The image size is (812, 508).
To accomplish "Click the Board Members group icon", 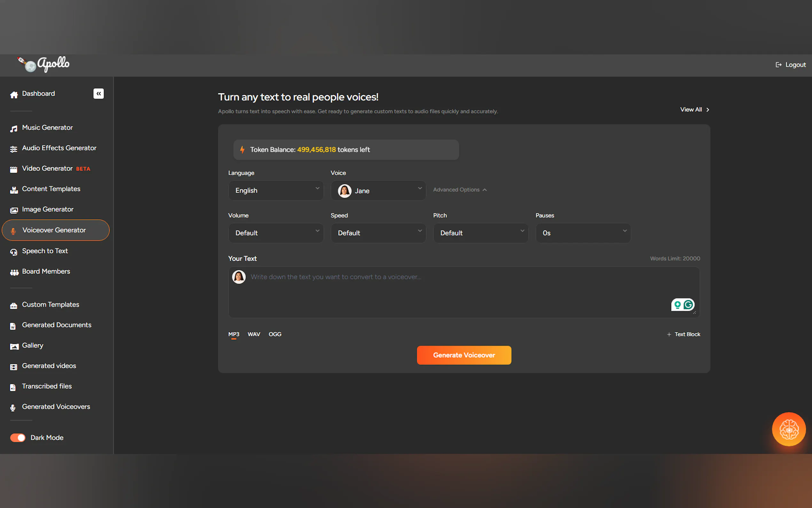I will [14, 273].
